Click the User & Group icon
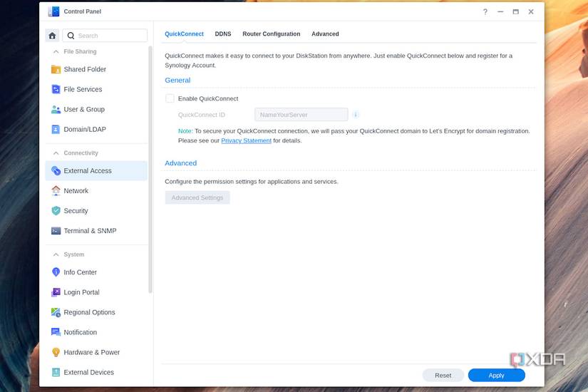 (56, 109)
